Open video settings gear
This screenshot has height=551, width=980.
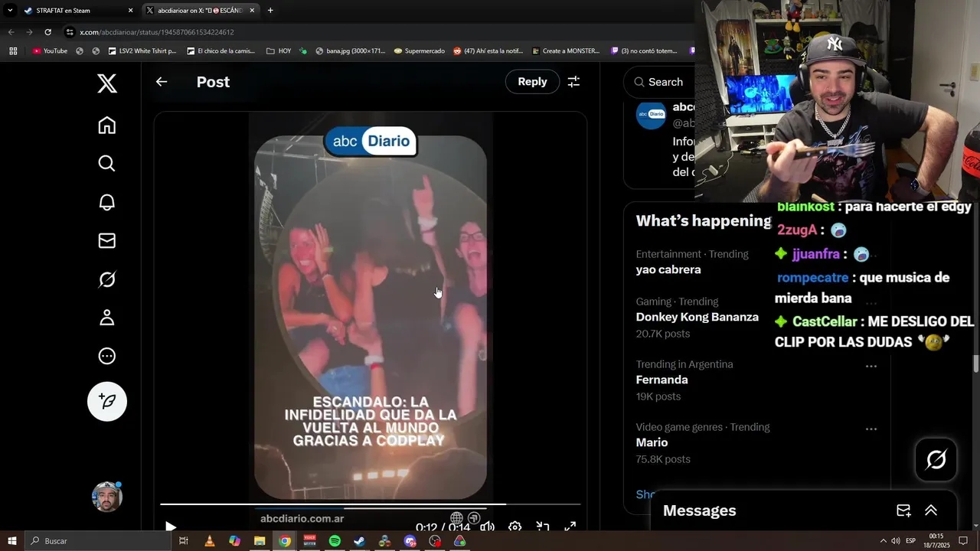tap(515, 527)
